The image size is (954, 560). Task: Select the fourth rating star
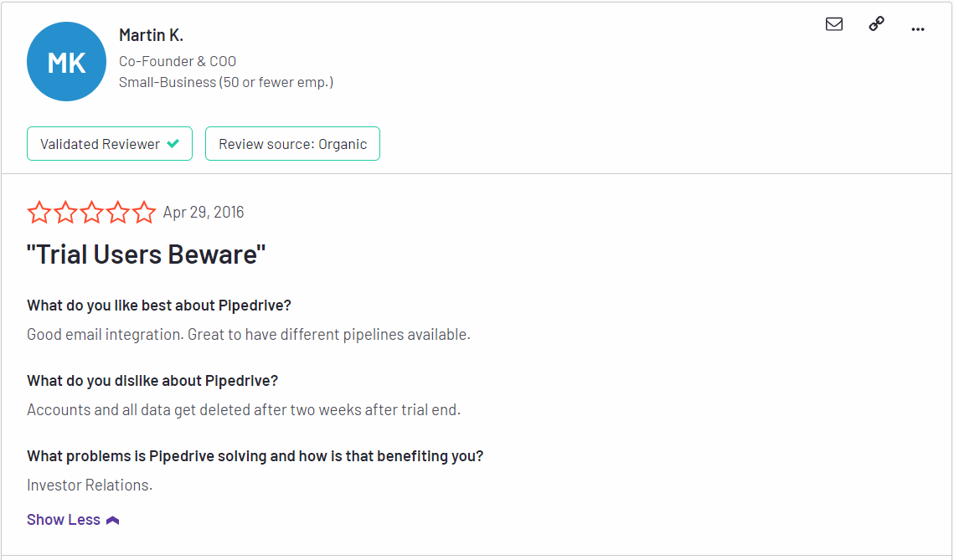tap(117, 213)
